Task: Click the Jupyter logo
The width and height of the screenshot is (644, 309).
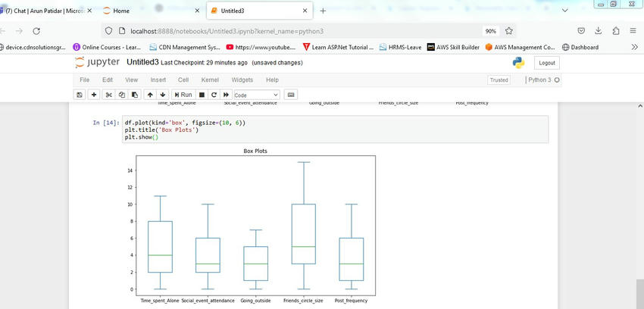Action: [97, 62]
